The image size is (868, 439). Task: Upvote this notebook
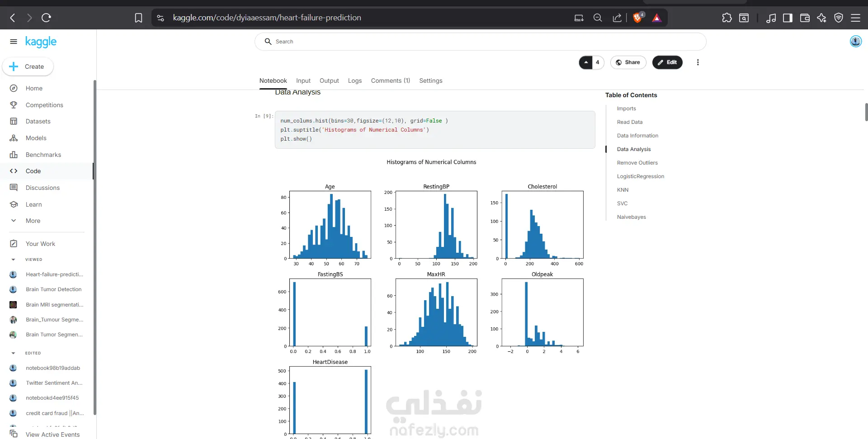click(586, 62)
